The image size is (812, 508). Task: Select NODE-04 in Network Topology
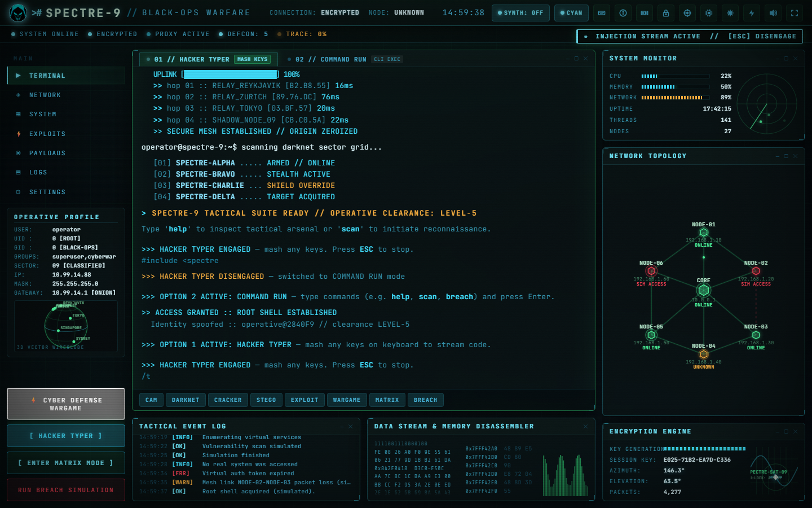(703, 354)
